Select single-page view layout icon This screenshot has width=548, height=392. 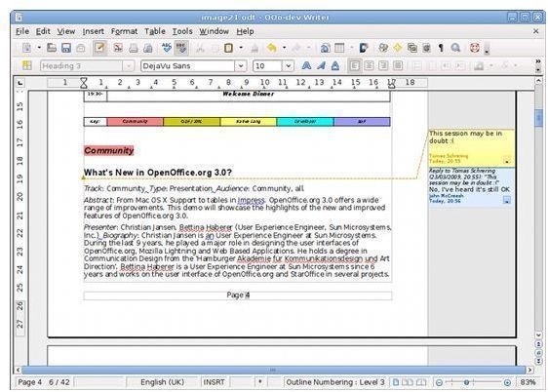396,382
